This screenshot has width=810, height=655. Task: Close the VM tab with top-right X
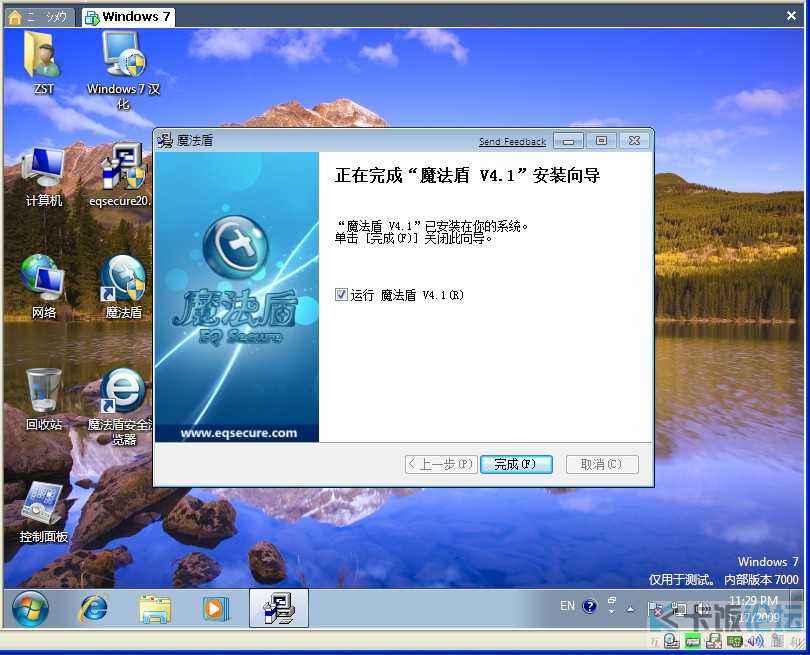[x=791, y=16]
